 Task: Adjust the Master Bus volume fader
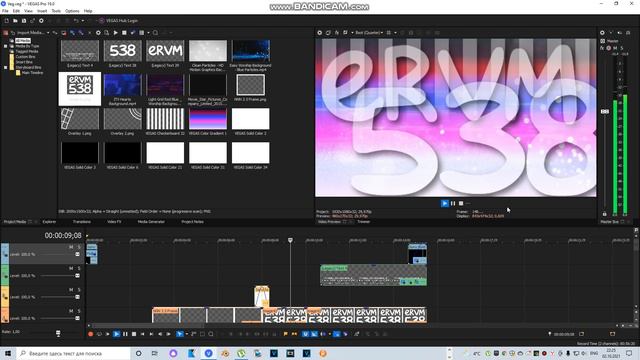[605, 111]
